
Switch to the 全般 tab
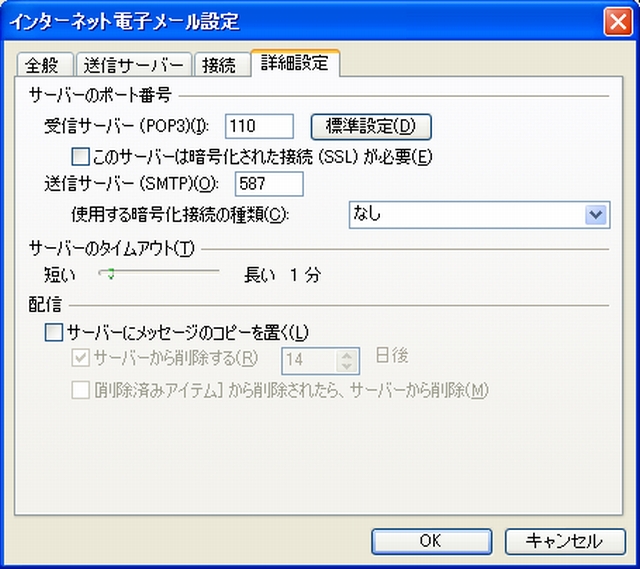click(x=44, y=65)
